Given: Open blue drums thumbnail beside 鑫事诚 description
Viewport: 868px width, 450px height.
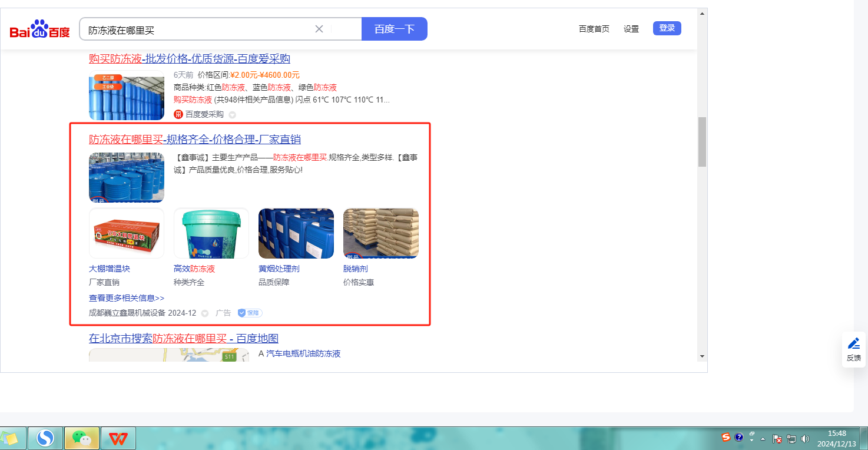Looking at the screenshot, I should click(x=127, y=177).
